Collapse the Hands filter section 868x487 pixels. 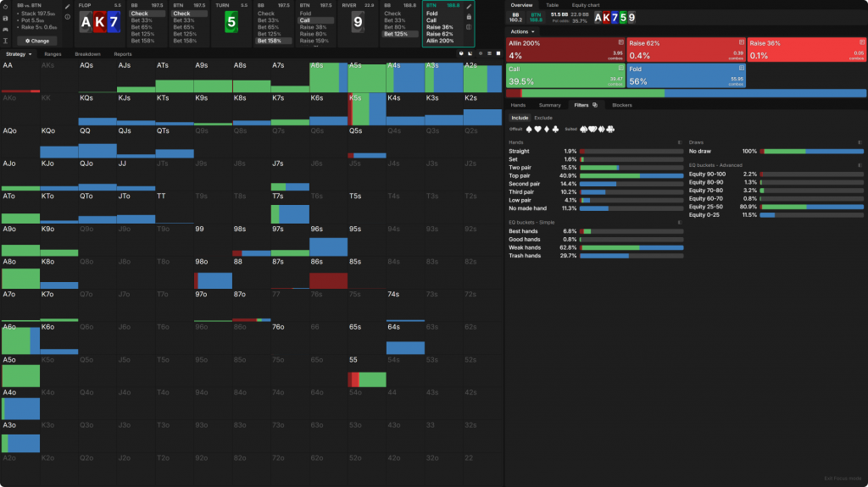click(x=680, y=142)
